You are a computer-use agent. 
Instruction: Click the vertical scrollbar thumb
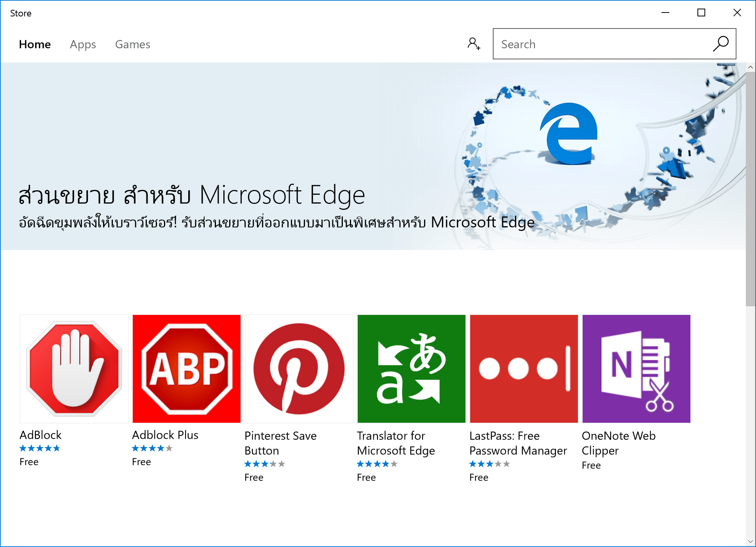click(x=750, y=189)
